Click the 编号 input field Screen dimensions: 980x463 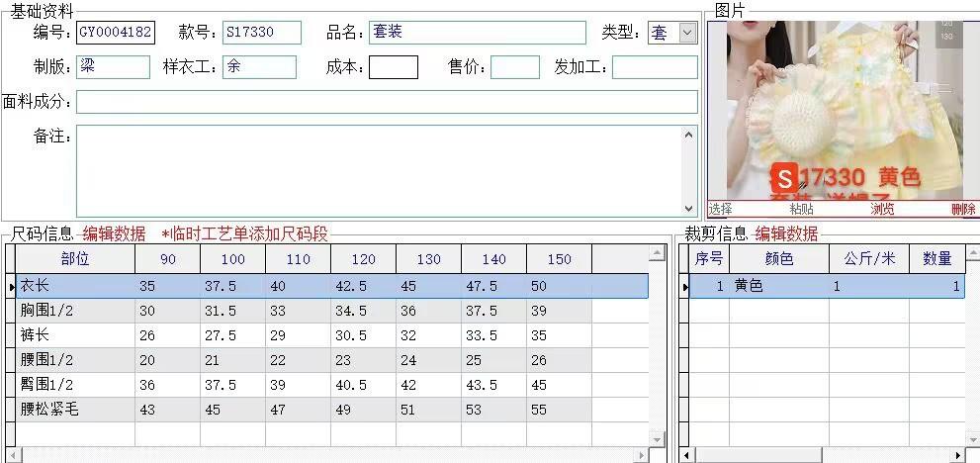115,33
